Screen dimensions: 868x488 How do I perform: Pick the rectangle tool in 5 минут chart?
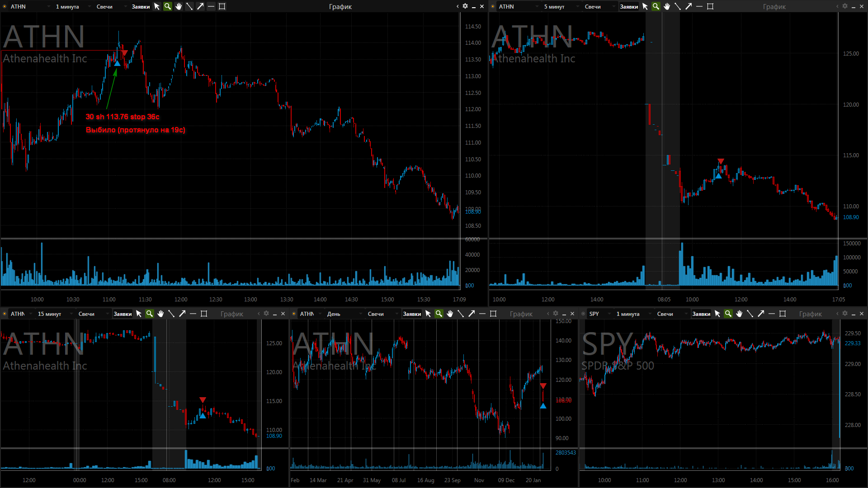tap(710, 6)
